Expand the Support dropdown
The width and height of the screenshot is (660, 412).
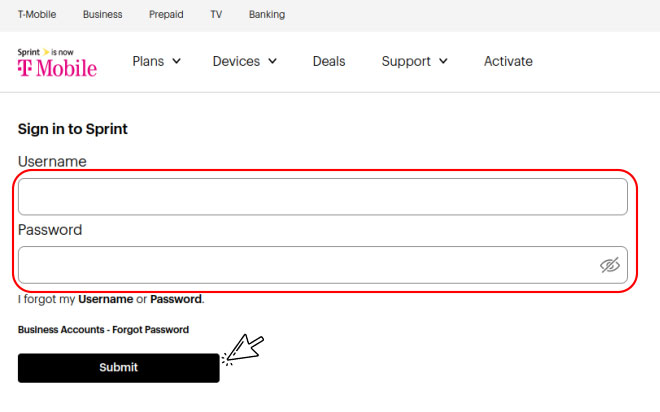pyautogui.click(x=415, y=61)
